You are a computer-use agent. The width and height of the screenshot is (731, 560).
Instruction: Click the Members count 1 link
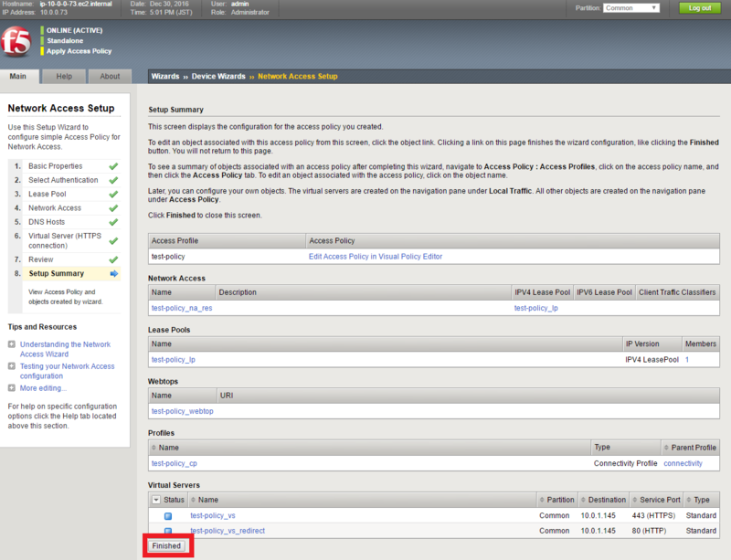click(687, 360)
